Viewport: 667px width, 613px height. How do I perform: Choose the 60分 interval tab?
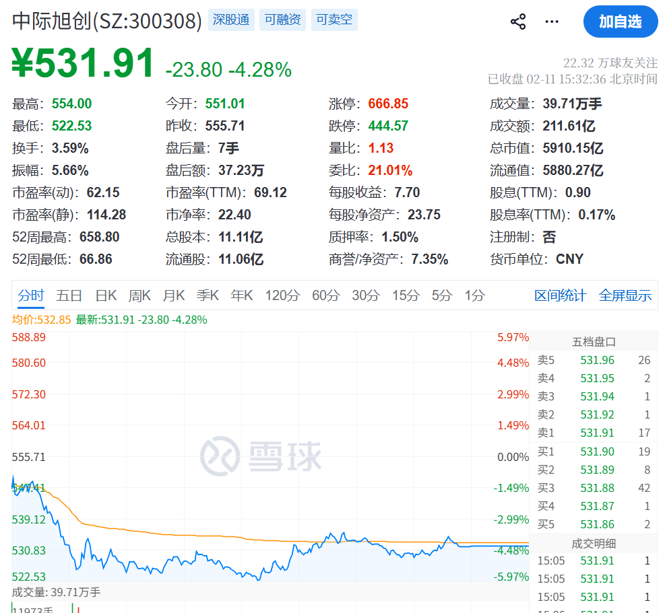point(326,295)
